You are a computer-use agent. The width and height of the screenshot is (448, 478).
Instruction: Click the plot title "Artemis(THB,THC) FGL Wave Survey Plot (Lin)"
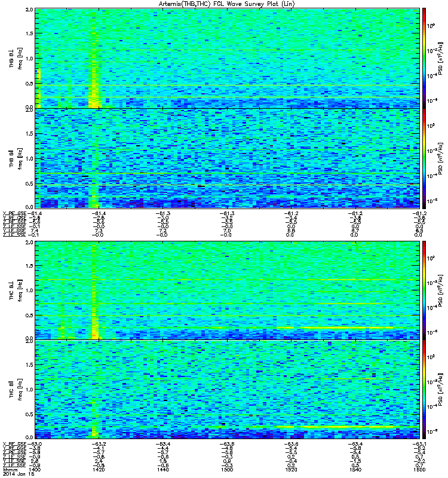[x=227, y=4]
